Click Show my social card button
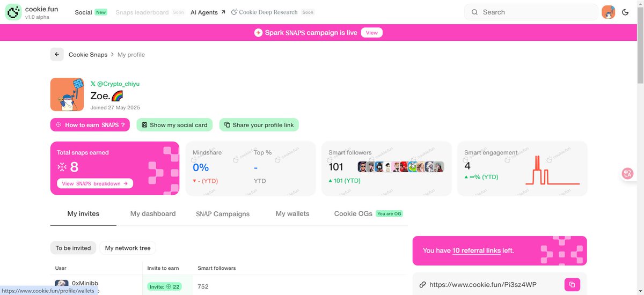Image resolution: width=644 pixels, height=295 pixels. [x=174, y=125]
